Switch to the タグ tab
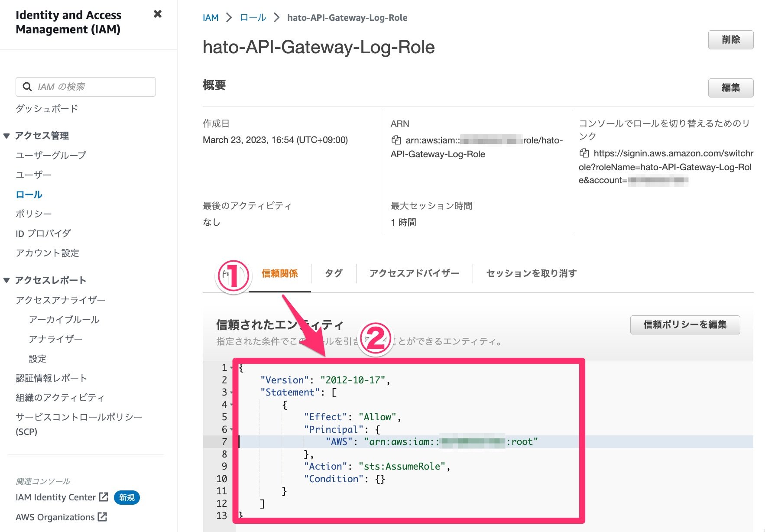This screenshot has width=765, height=532. [x=333, y=273]
